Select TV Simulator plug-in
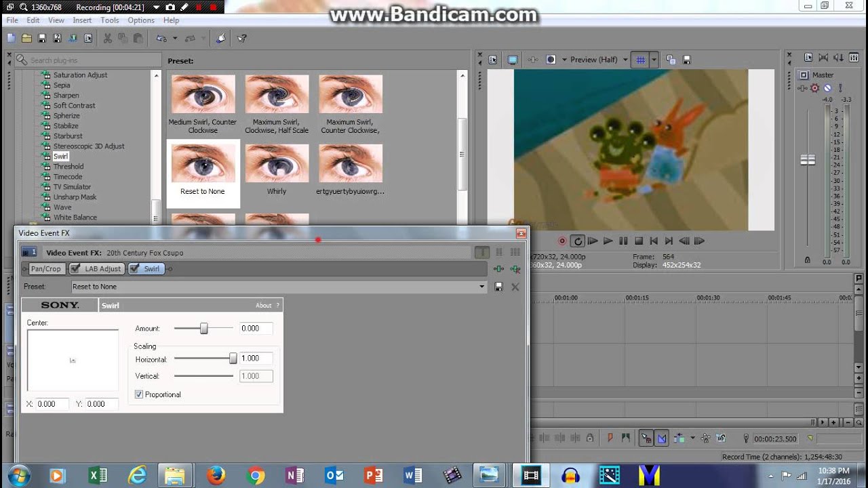The height and width of the screenshot is (488, 868). pos(72,186)
